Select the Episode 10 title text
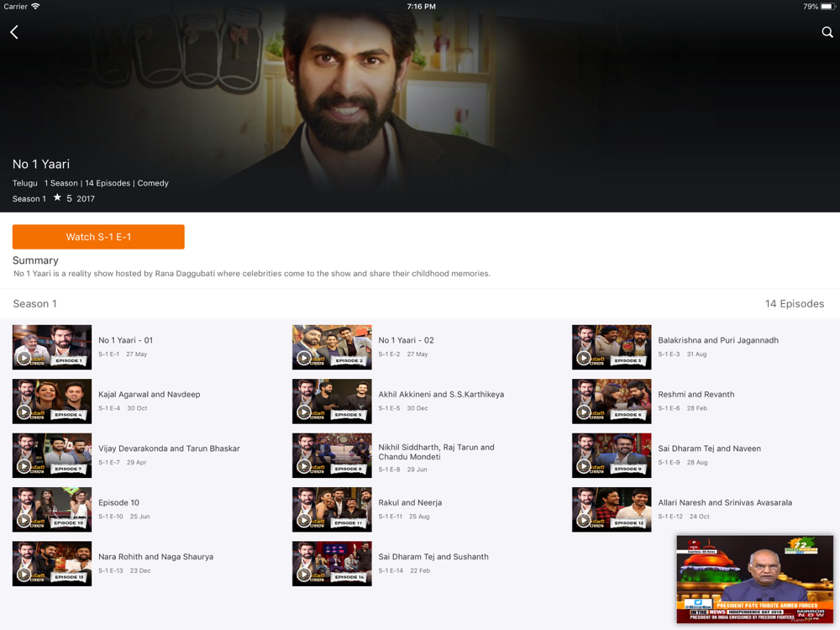Image resolution: width=840 pixels, height=630 pixels. (119, 502)
